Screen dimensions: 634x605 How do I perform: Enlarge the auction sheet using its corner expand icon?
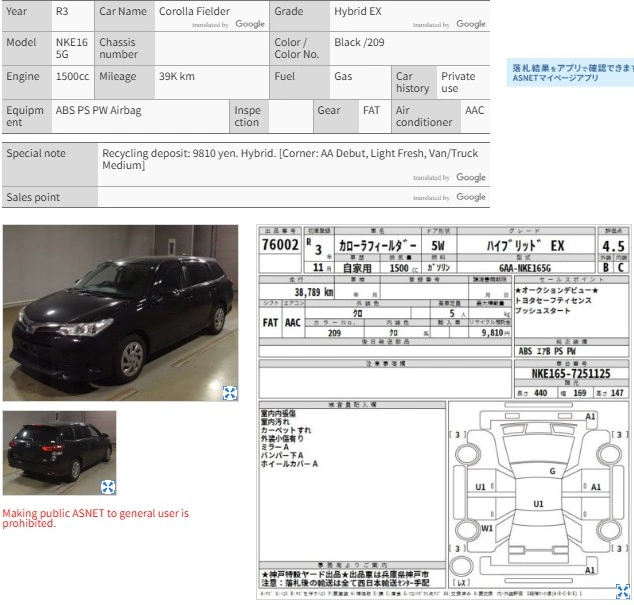click(x=623, y=591)
